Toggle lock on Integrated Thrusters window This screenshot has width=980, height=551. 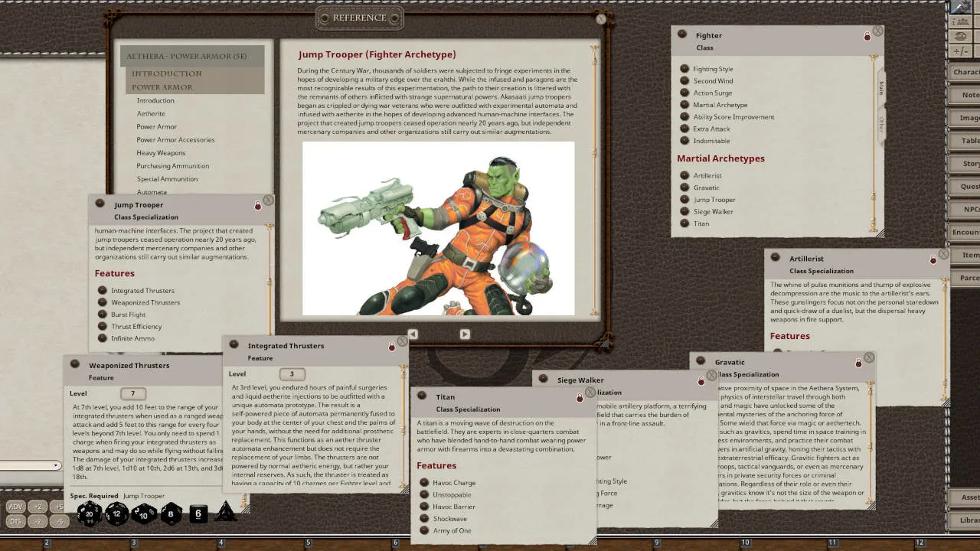click(391, 347)
